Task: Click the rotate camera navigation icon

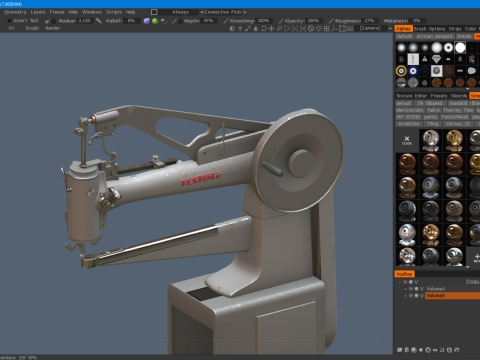Action: coord(264,29)
